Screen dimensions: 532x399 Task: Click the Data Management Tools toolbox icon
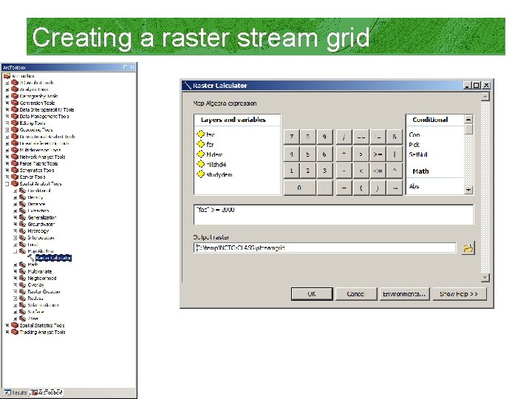pos(15,116)
